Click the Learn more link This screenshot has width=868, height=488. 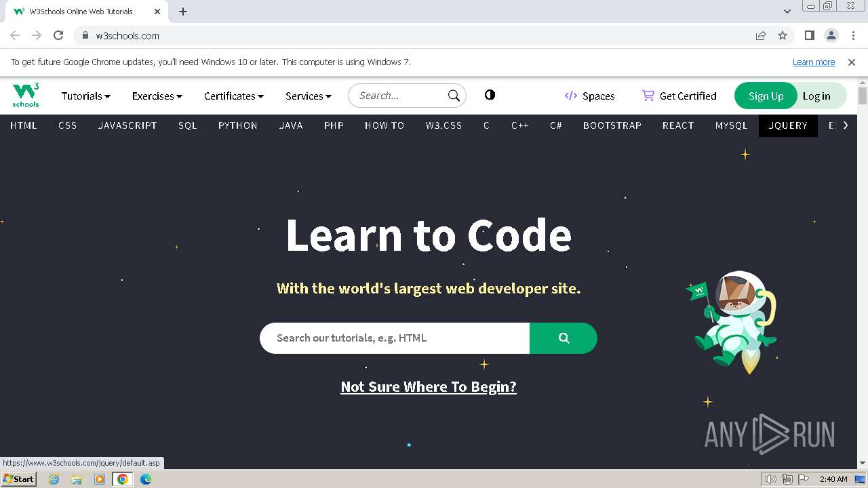pyautogui.click(x=814, y=62)
